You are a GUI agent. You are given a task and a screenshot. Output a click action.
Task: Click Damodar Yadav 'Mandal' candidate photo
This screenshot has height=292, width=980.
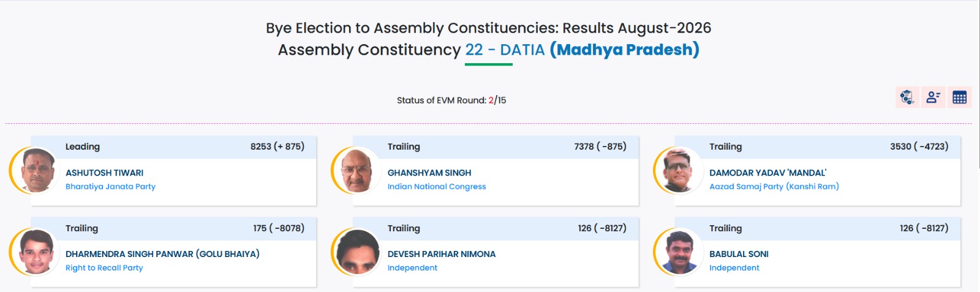[680, 171]
